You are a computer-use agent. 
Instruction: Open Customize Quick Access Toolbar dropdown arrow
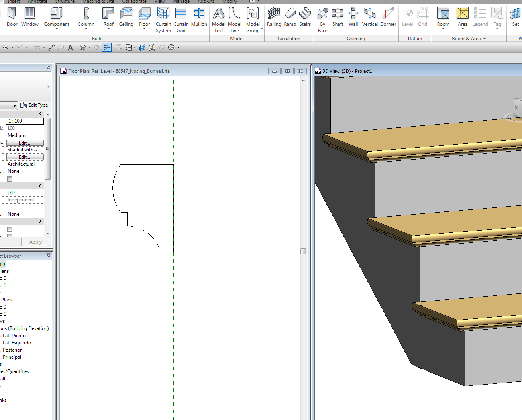pos(179,47)
